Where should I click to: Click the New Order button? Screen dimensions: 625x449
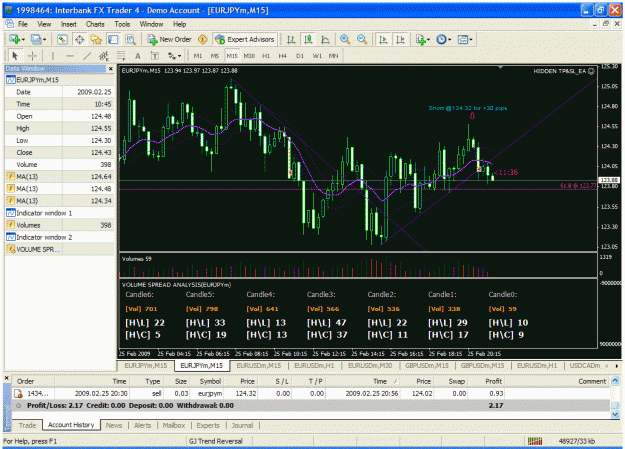169,39
